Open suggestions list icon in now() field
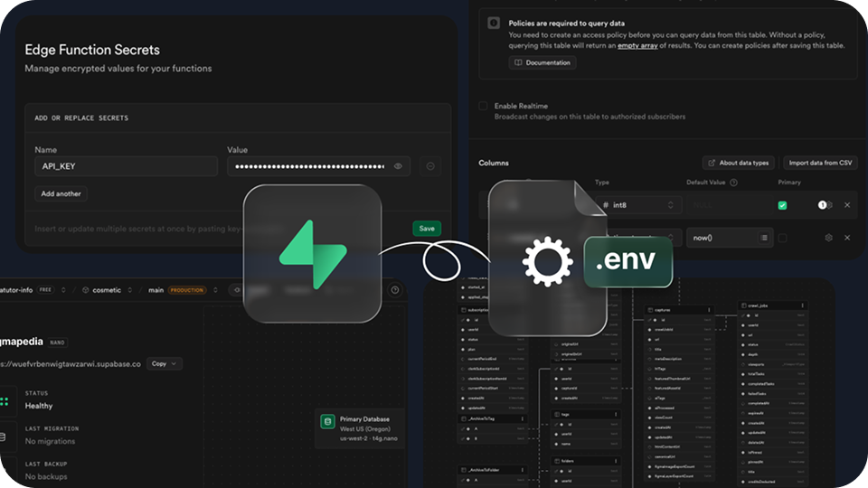This screenshot has width=868, height=488. (x=763, y=238)
